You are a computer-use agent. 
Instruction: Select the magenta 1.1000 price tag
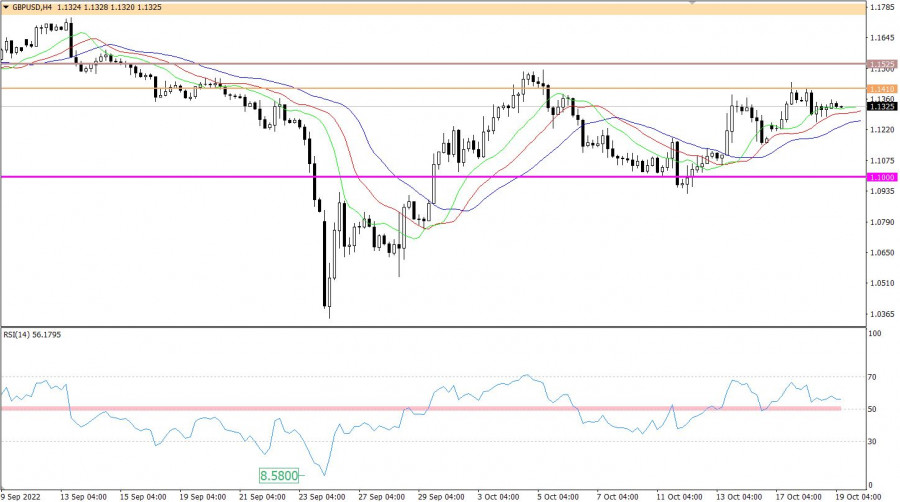(x=881, y=177)
